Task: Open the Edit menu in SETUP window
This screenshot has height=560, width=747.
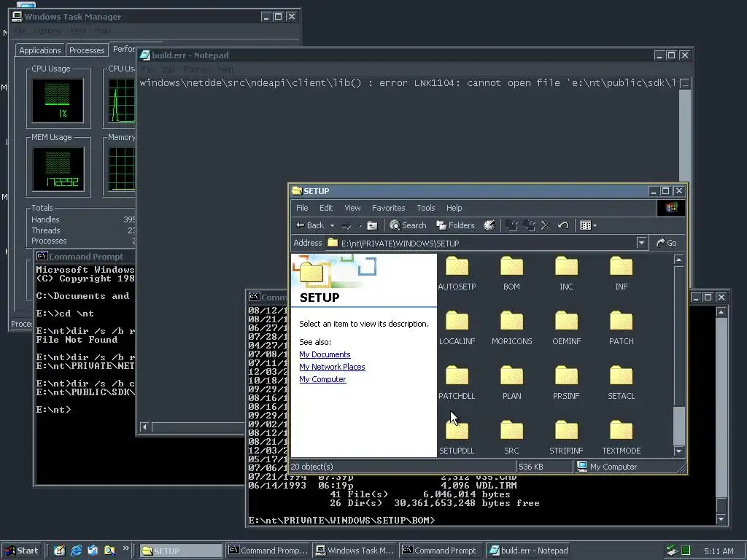Action: (326, 208)
